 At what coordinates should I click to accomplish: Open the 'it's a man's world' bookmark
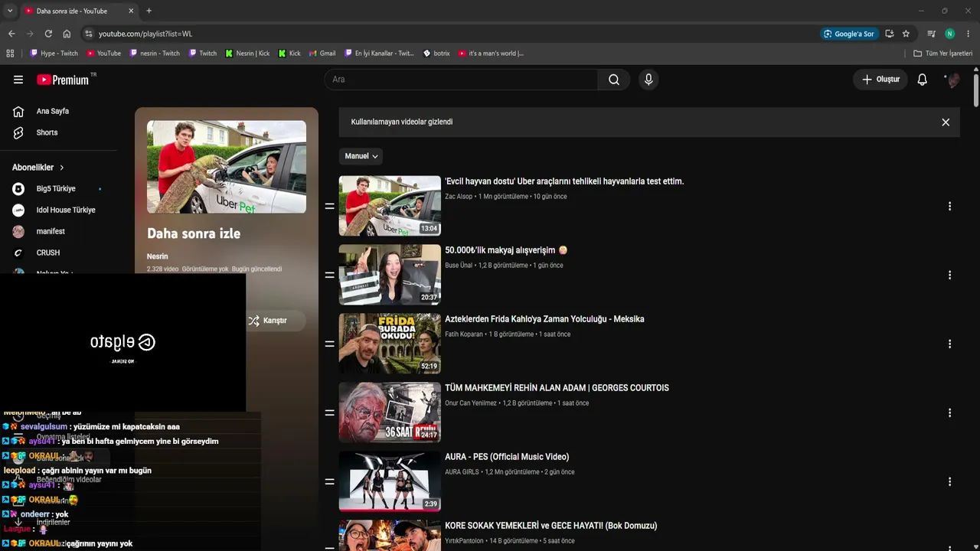[x=491, y=54]
